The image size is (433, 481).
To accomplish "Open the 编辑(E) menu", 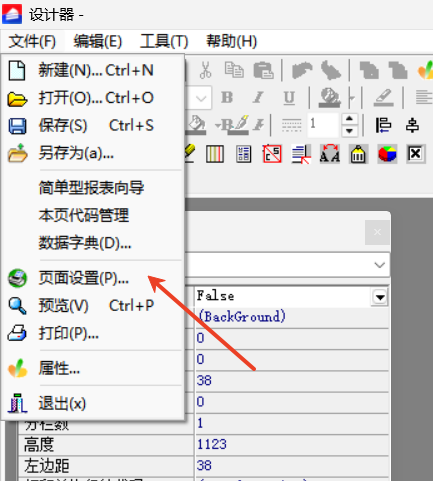I will (98, 42).
